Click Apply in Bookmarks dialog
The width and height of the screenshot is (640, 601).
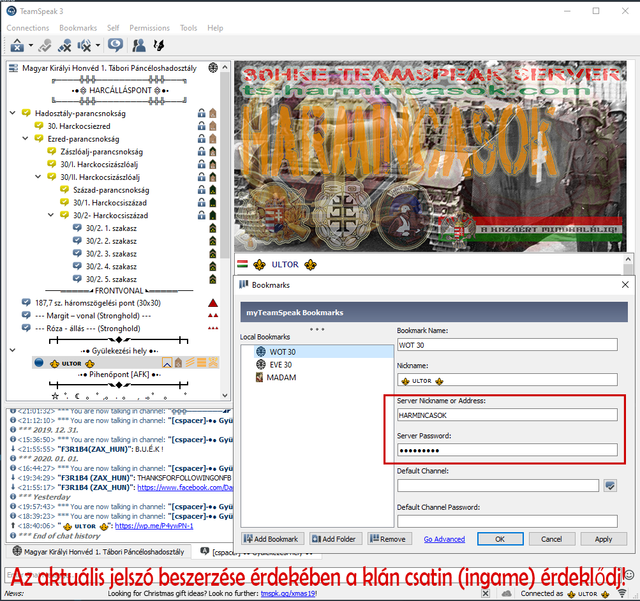(603, 539)
